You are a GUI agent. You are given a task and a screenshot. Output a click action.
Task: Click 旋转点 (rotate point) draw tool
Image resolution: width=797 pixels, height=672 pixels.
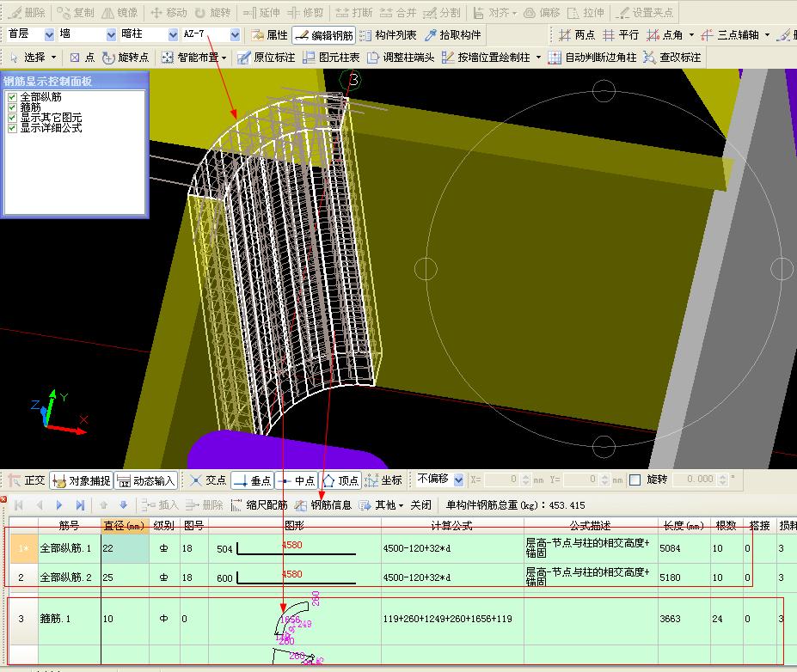(126, 57)
